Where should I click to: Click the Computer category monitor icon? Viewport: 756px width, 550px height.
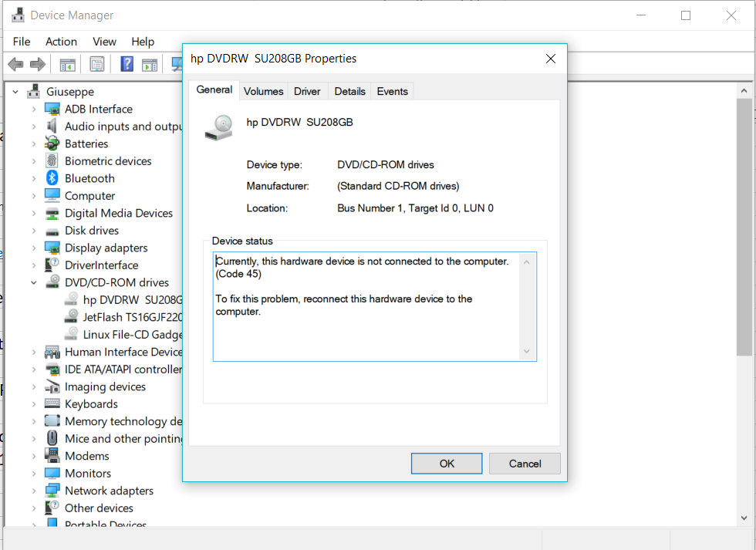52,195
